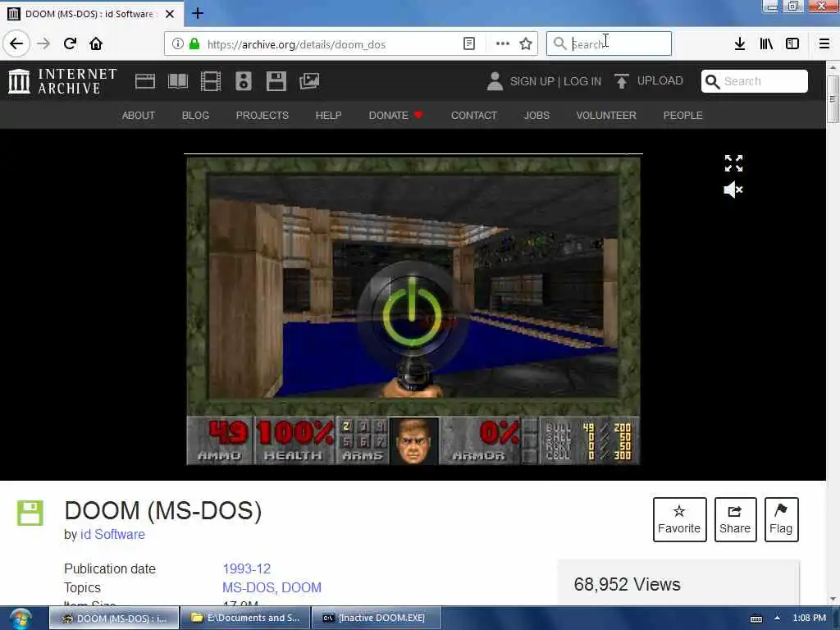
Task: Open the Images icon in header
Action: coord(309,81)
